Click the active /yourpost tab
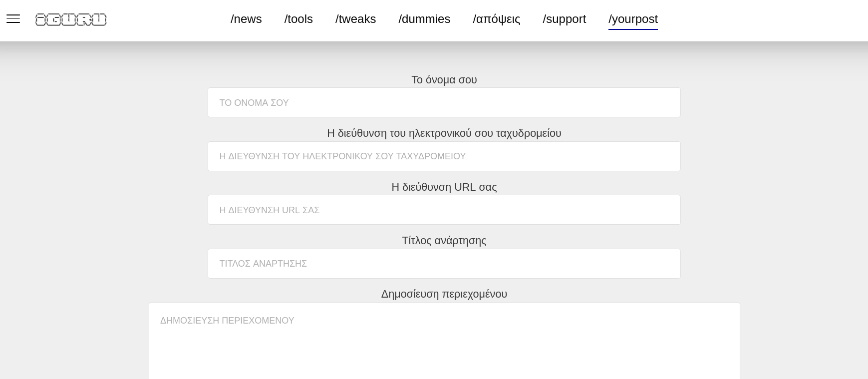The width and height of the screenshot is (868, 379). click(x=633, y=19)
